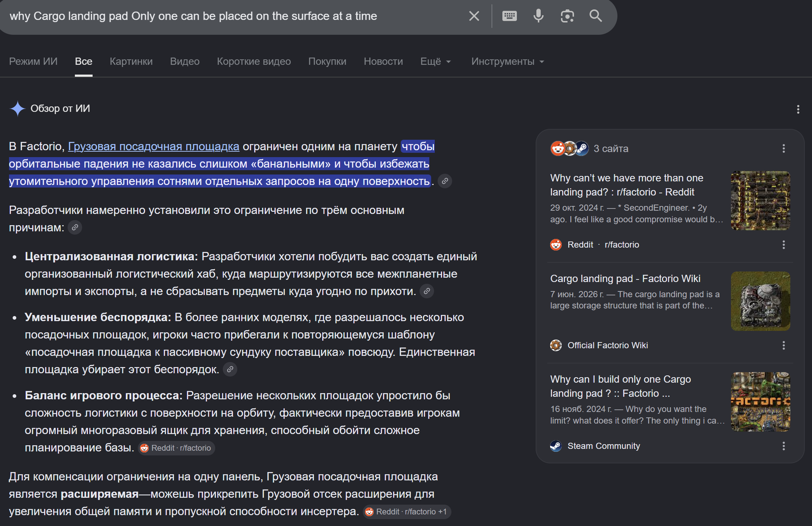812x526 pixels.
Task: Open "Why can I build only one Cargo landing pad" result
Action: pos(621,386)
